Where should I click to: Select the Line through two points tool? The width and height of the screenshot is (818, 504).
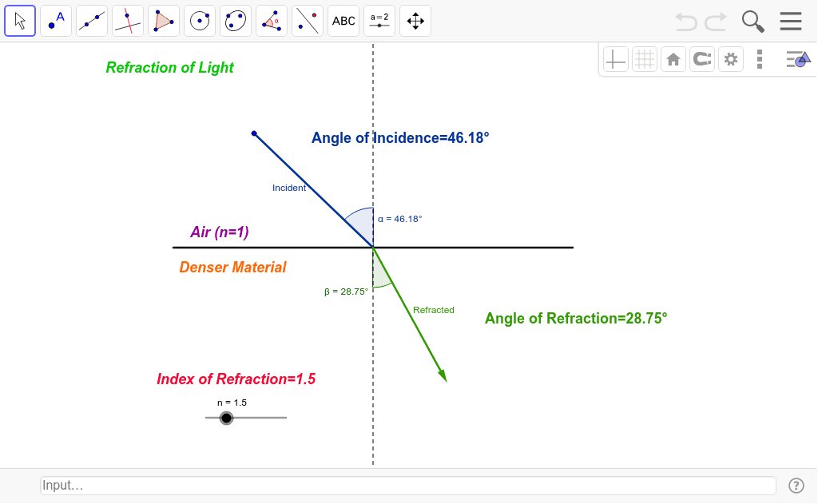tap(92, 21)
